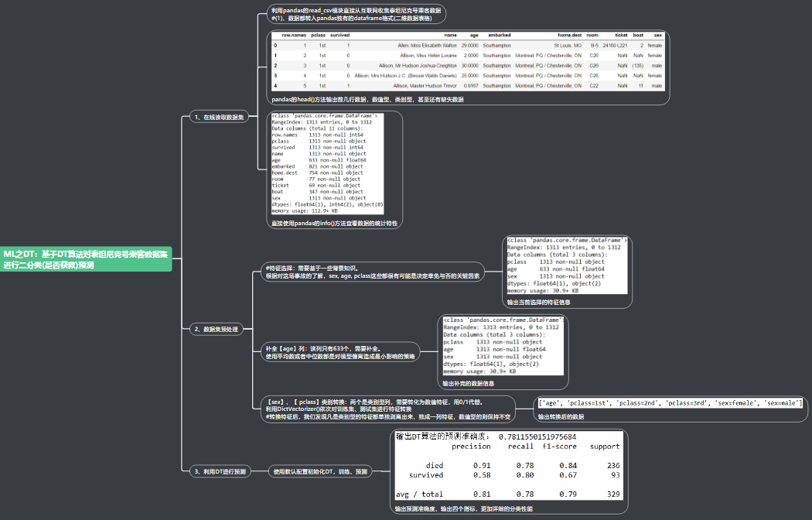Select the root node 'ML之DT' titanic topic

(x=85, y=259)
